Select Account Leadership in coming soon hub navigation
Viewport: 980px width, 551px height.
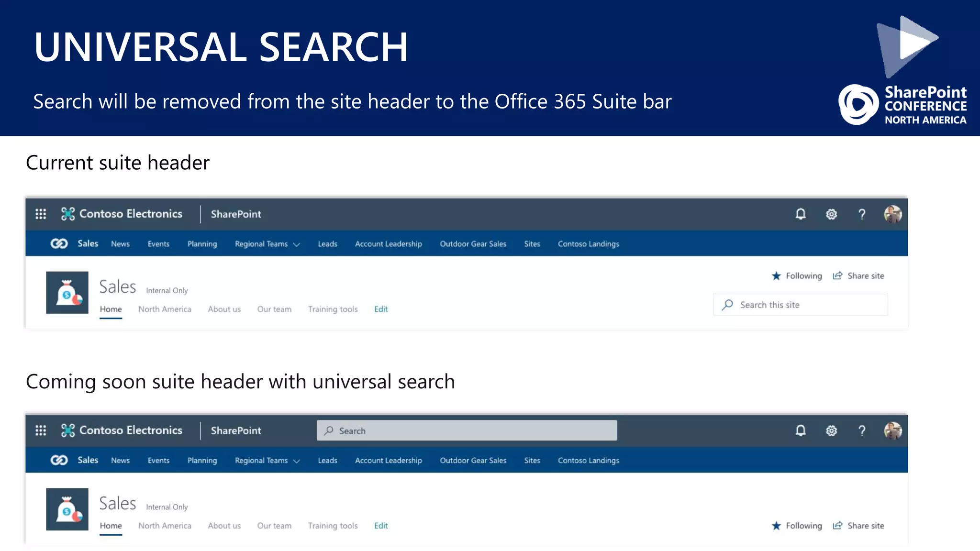click(x=389, y=461)
